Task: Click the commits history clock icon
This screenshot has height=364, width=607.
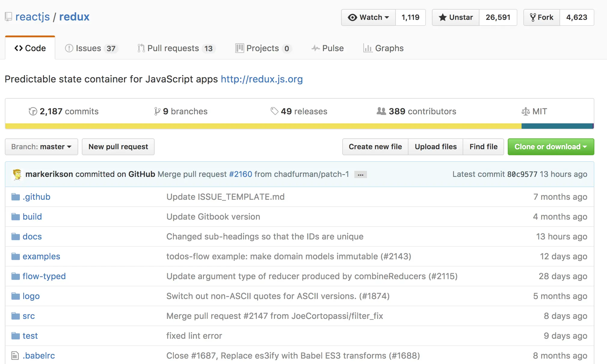Action: pyautogui.click(x=32, y=112)
